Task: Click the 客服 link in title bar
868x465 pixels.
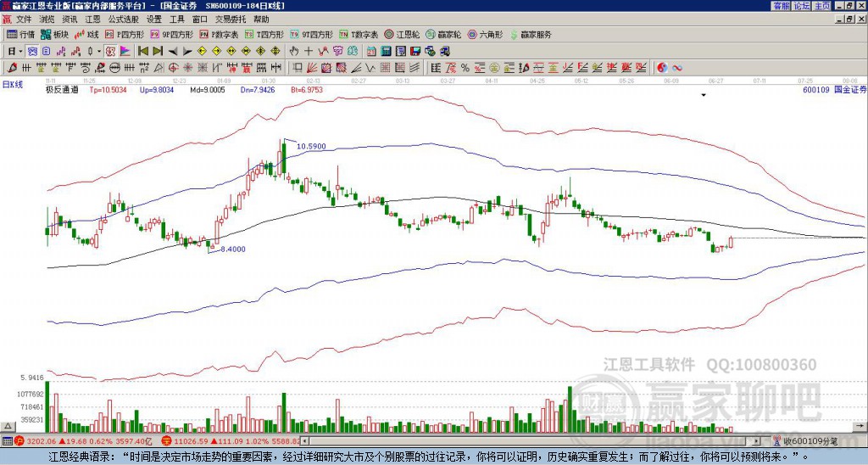Action: coord(782,6)
